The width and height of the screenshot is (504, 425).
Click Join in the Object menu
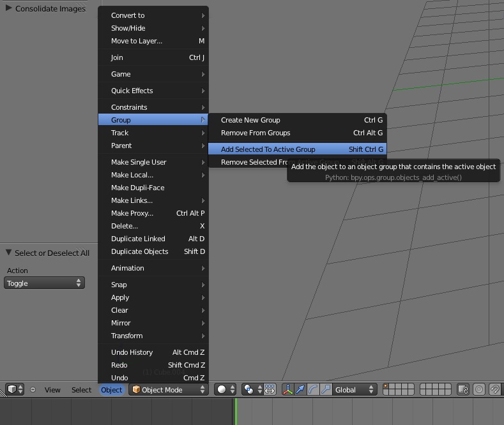click(x=153, y=57)
